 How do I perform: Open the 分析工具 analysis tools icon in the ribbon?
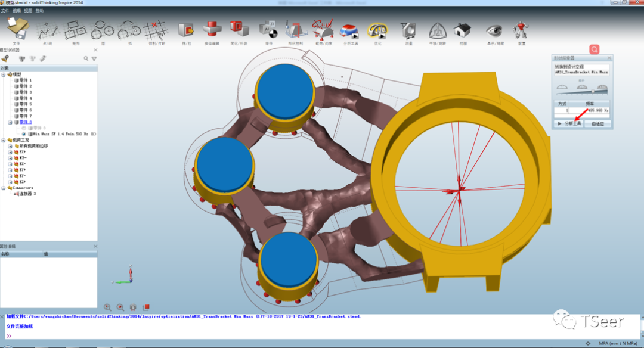coord(350,30)
